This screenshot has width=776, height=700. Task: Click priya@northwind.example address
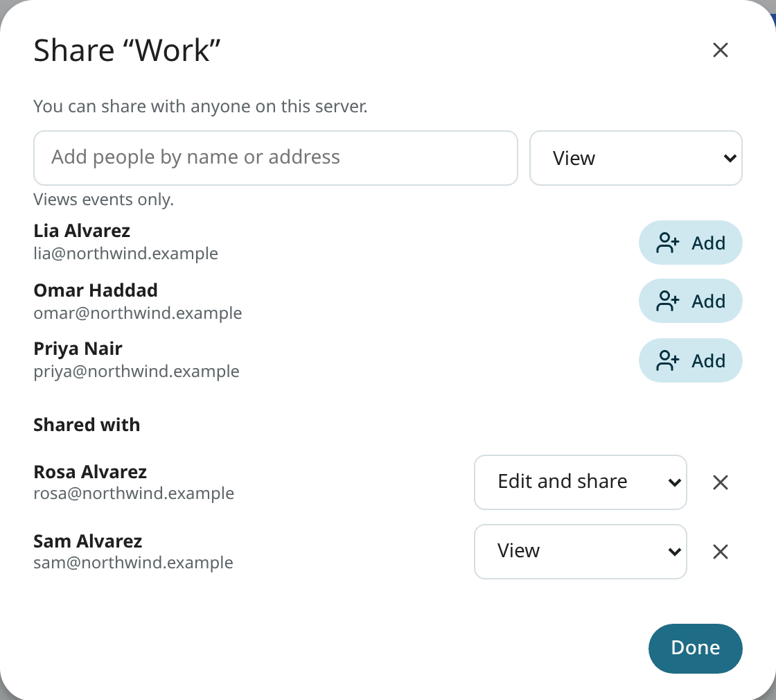click(136, 371)
